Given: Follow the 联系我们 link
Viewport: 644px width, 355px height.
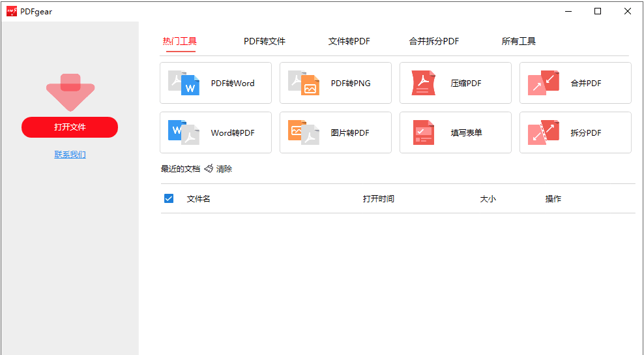Looking at the screenshot, I should click(x=70, y=155).
